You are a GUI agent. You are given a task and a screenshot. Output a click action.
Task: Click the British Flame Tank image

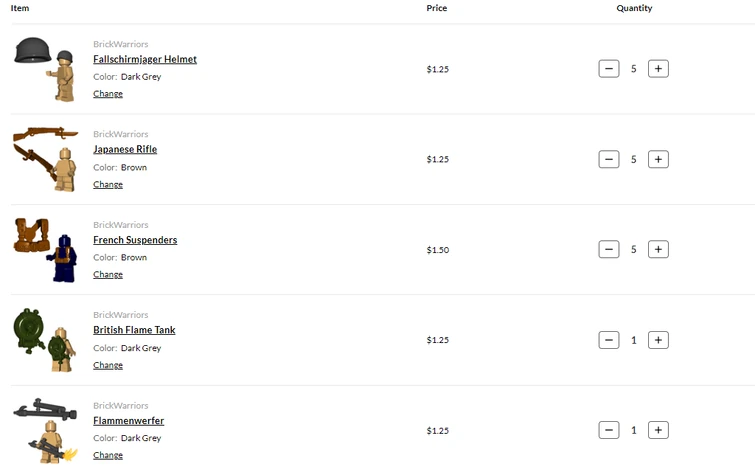pos(45,340)
